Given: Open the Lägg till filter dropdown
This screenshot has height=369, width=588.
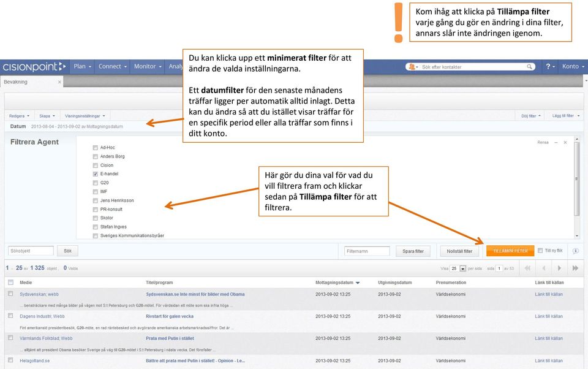Looking at the screenshot, I should (x=566, y=116).
